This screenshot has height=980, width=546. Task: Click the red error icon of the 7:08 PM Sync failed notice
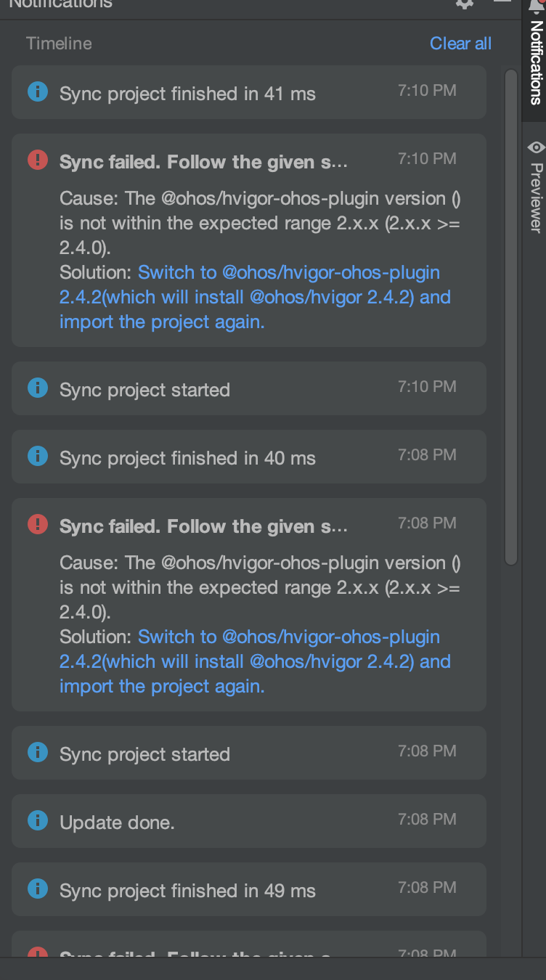click(x=37, y=524)
